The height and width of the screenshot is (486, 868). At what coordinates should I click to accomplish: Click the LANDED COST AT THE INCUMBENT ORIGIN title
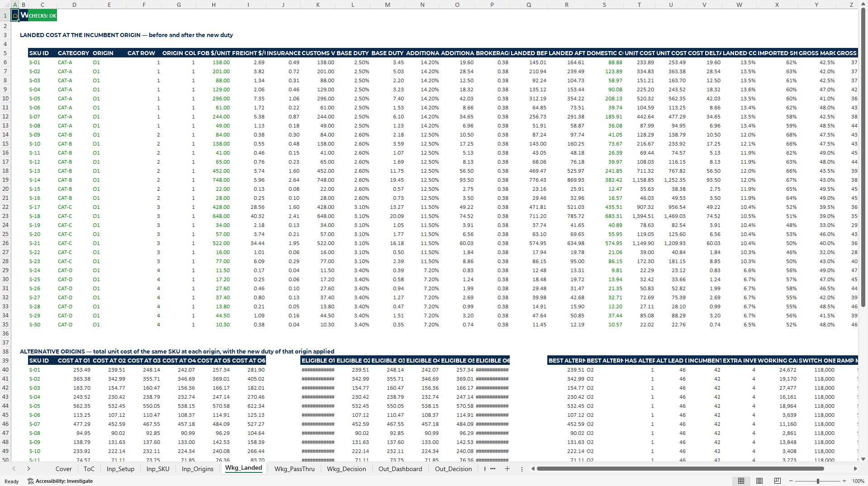(x=126, y=35)
